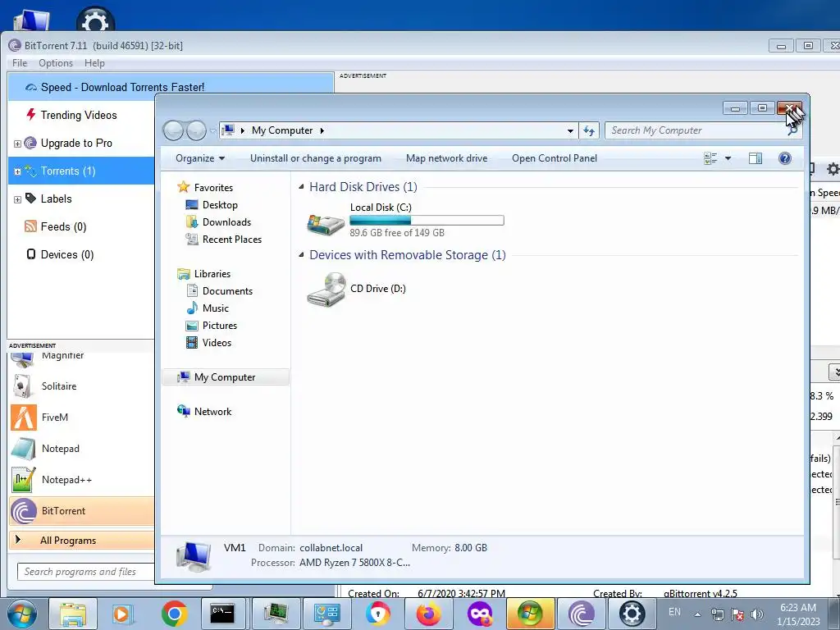Click My Computer in the address breadcrumb
The width and height of the screenshot is (840, 630).
(282, 130)
